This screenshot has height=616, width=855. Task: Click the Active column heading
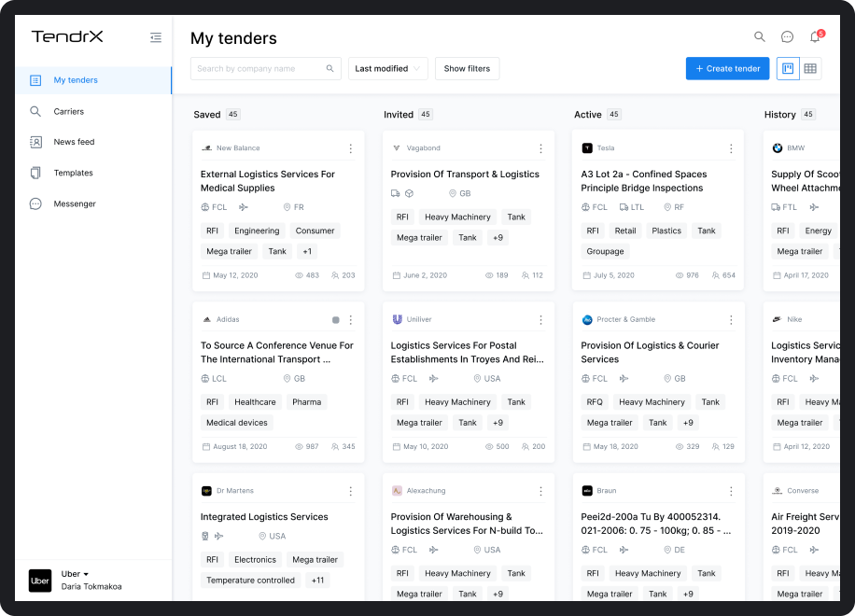pos(587,115)
